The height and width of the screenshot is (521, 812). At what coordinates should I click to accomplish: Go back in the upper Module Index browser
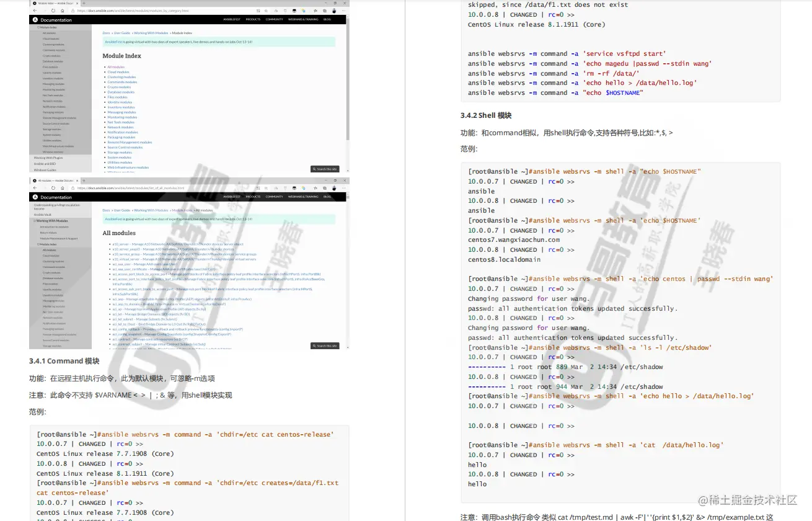[35, 11]
